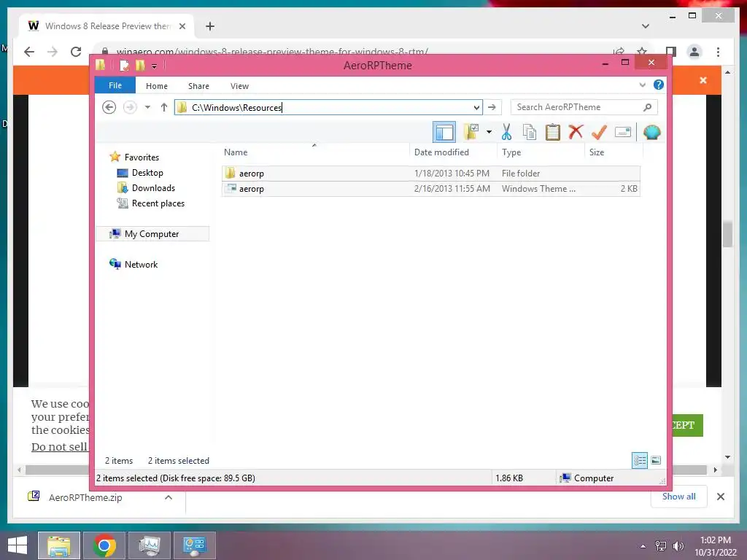Image resolution: width=747 pixels, height=560 pixels.
Task: Expand address bar history dropdown
Action: click(x=476, y=108)
